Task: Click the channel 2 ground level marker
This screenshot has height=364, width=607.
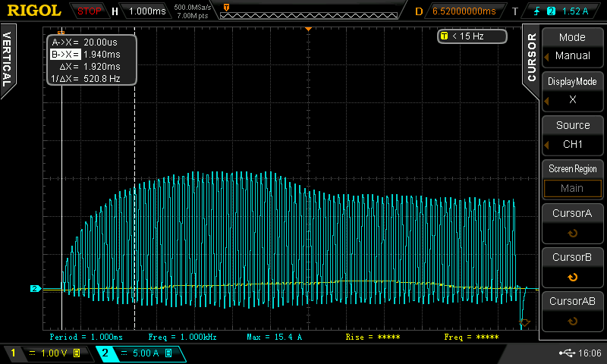Action: click(35, 289)
